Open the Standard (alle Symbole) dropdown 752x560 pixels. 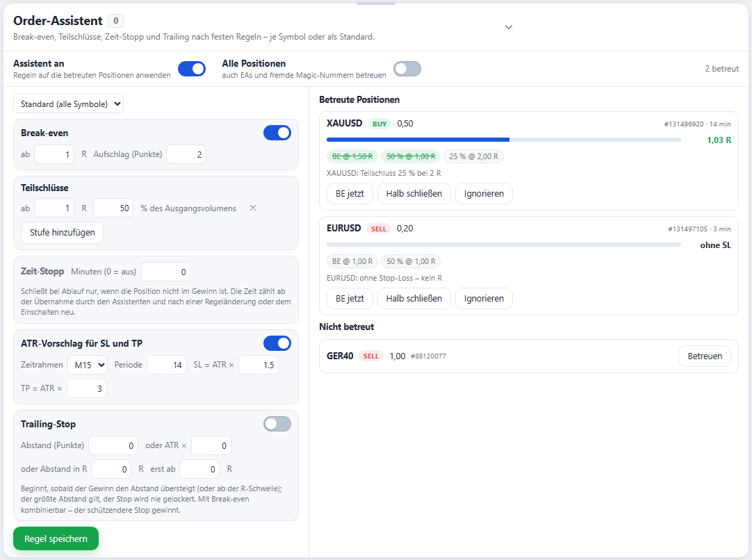pos(69,104)
